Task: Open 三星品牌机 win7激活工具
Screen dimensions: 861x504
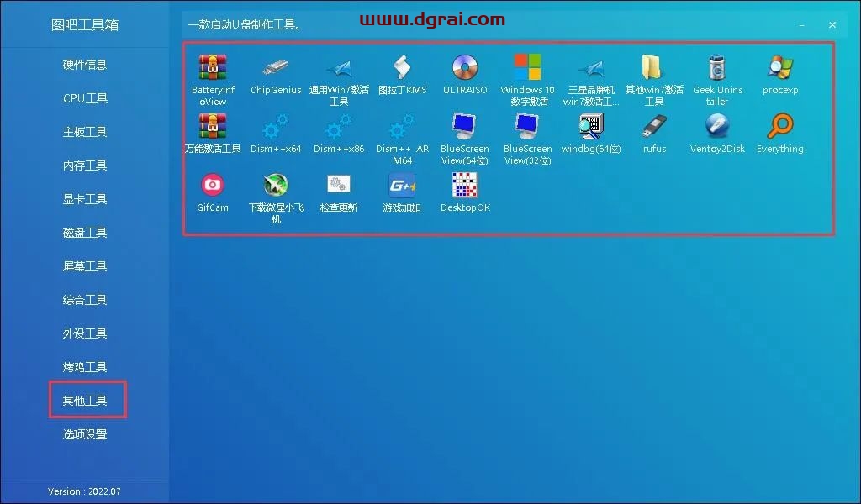Action: (591, 80)
